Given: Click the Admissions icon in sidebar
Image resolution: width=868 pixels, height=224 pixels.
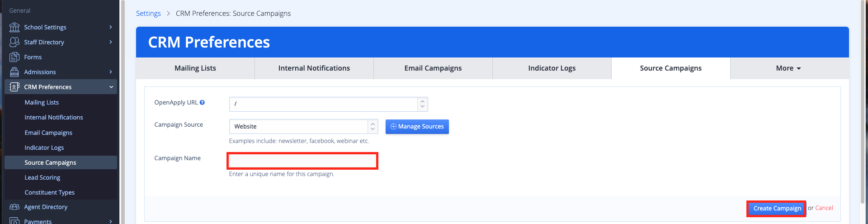Looking at the screenshot, I should point(14,72).
